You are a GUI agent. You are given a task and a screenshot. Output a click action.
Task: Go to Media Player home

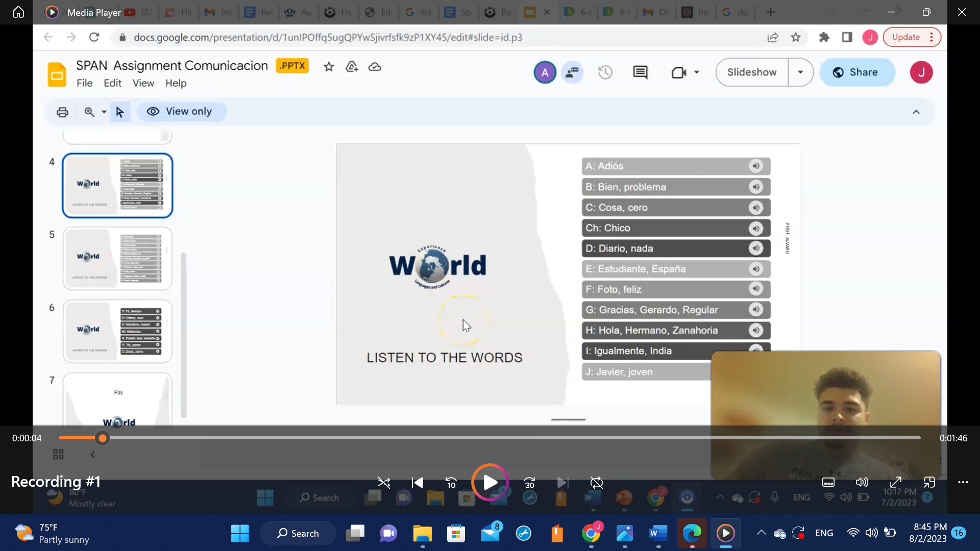pos(18,12)
